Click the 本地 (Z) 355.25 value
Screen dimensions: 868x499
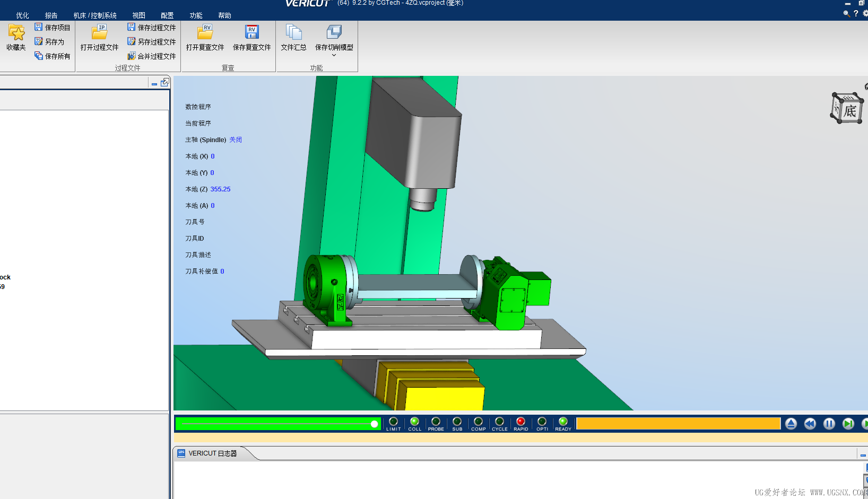click(x=220, y=189)
